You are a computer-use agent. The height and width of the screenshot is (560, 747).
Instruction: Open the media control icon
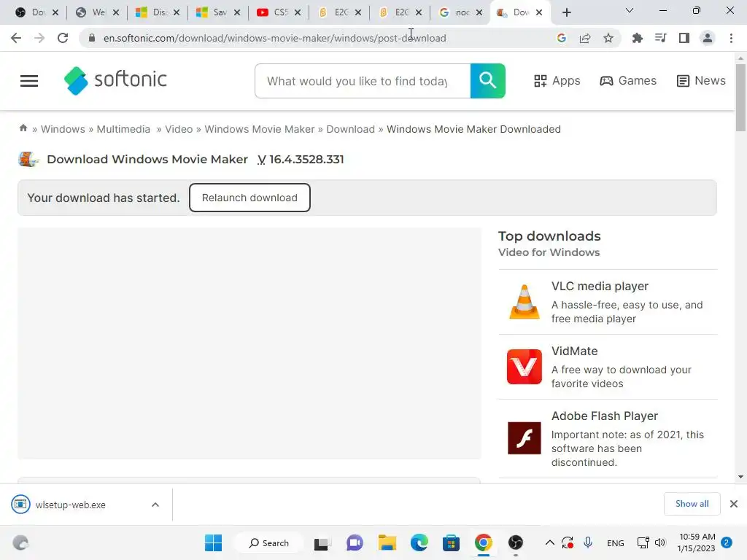click(660, 38)
